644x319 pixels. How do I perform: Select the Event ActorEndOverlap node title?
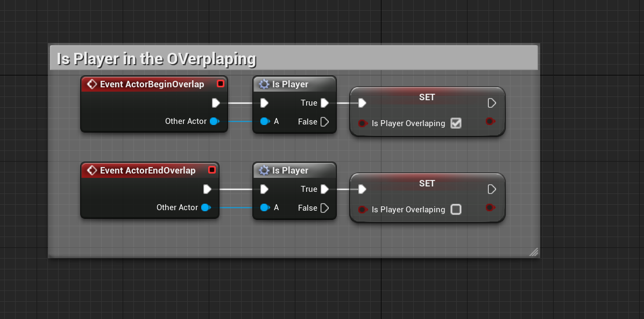click(x=148, y=170)
